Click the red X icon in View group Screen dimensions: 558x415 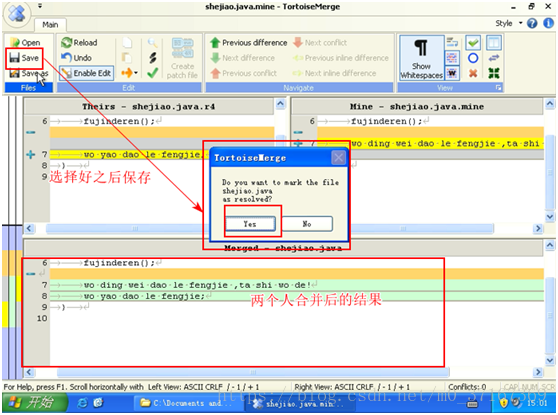pos(473,73)
